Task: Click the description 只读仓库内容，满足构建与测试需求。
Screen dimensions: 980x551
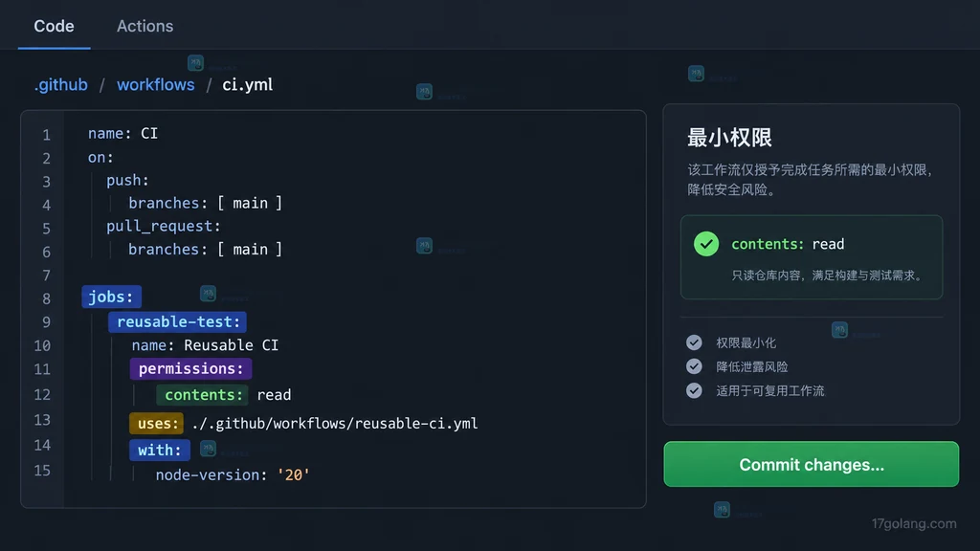Action: 829,275
